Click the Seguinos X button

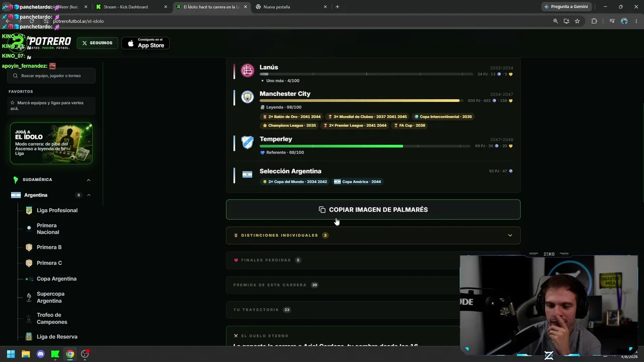(x=97, y=43)
